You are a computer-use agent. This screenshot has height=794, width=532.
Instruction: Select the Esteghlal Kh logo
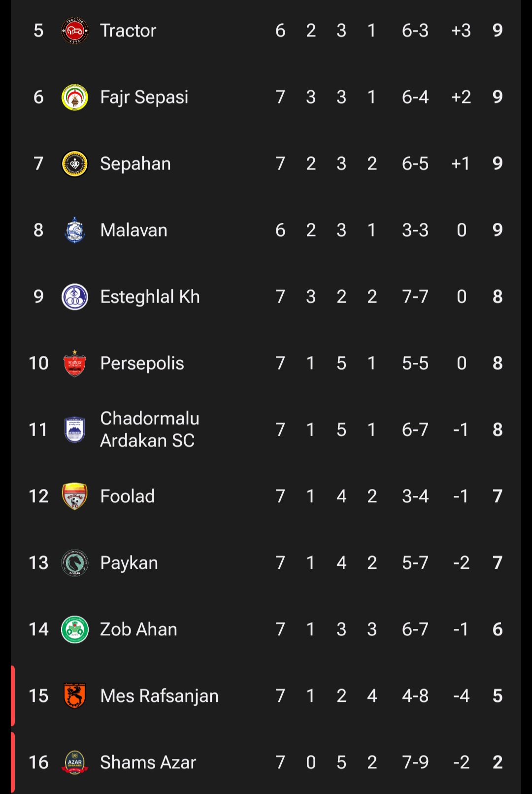(74, 297)
